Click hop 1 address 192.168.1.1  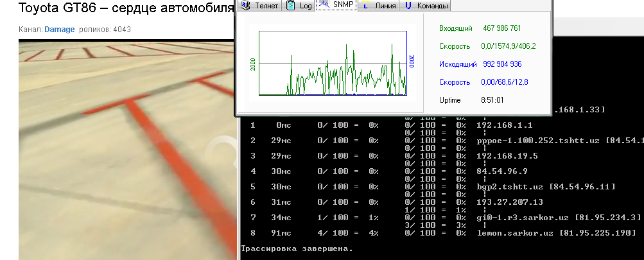(x=505, y=125)
